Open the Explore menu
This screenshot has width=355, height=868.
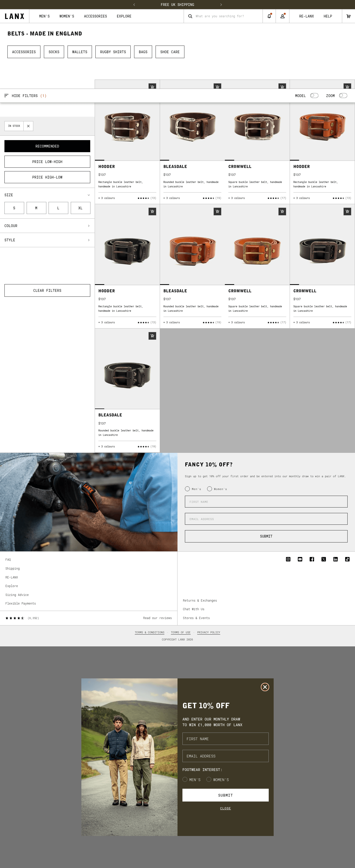(x=124, y=16)
